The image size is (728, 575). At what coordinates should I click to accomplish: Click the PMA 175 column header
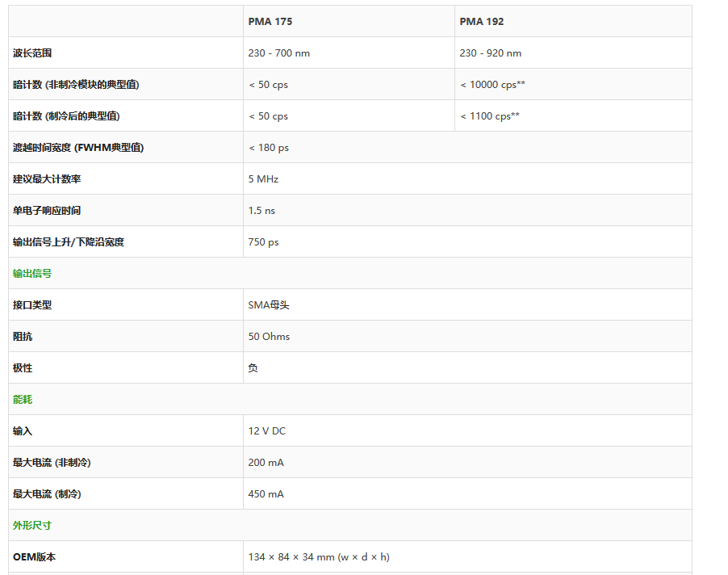pos(270,22)
